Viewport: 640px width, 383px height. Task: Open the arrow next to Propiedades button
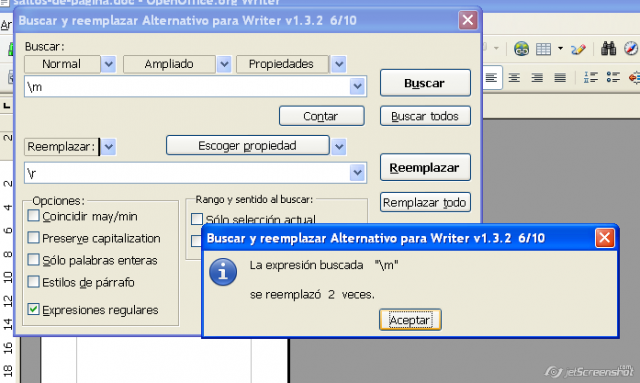click(x=339, y=64)
